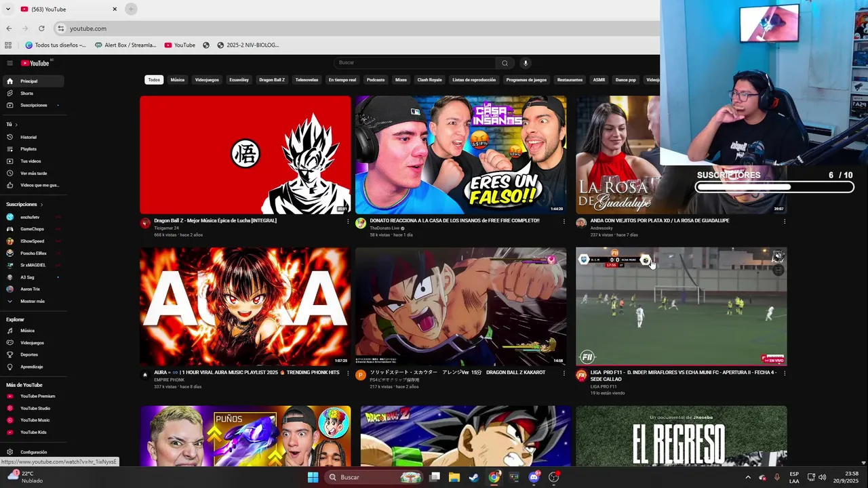The image size is (868, 488).
Task: Show hidden system tray icons
Action: pos(748,477)
